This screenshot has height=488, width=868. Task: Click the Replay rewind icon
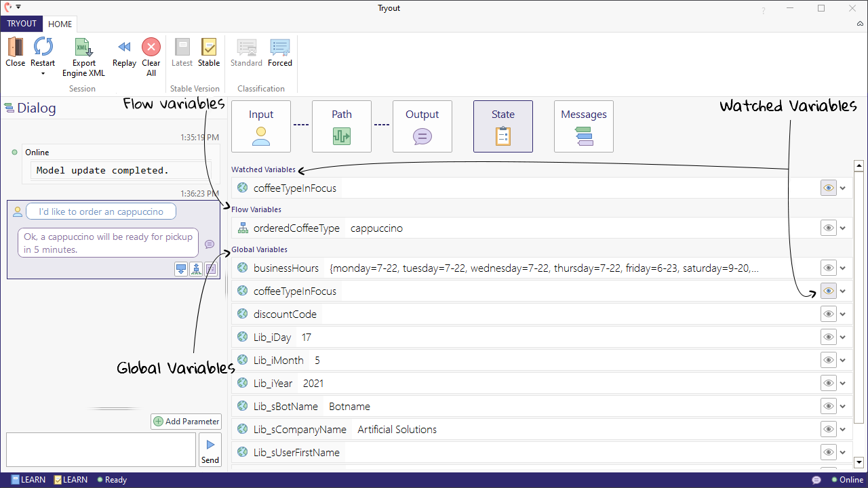pyautogui.click(x=124, y=47)
